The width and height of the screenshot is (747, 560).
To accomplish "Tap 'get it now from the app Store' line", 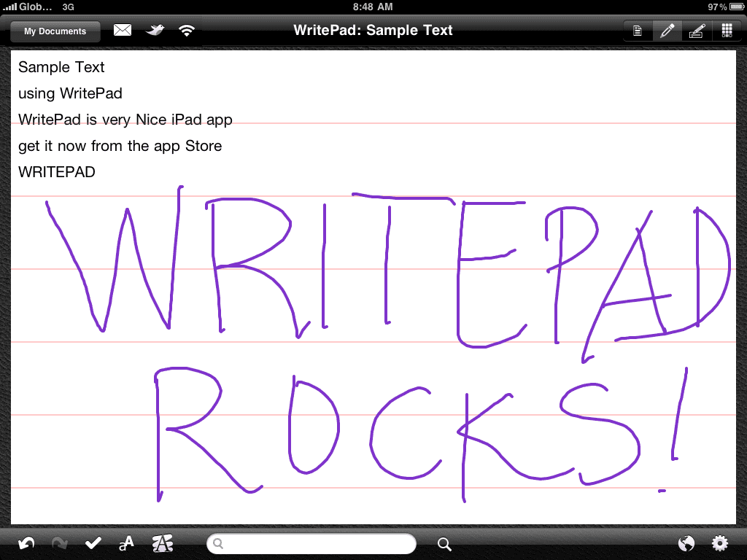I will click(x=120, y=146).
